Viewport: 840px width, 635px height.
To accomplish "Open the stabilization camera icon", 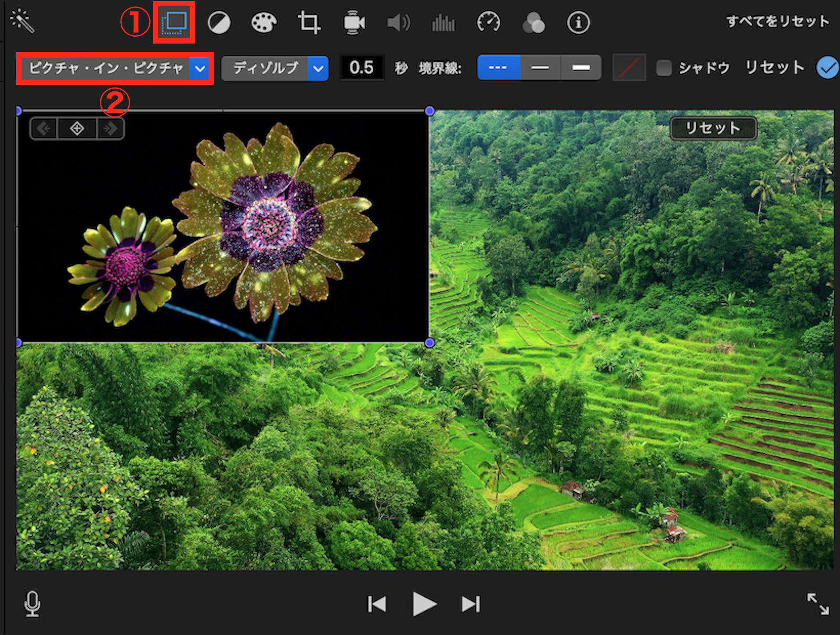I will point(354,23).
